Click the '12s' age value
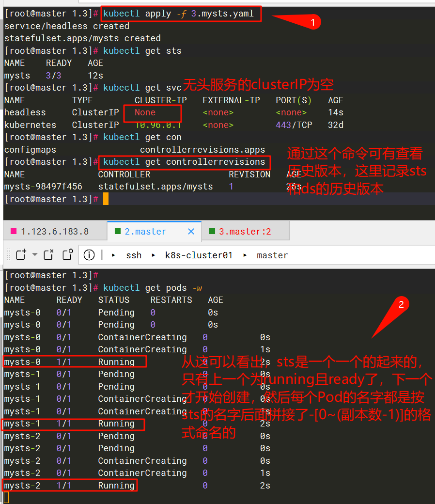Screen dimensions: 435x504 pyautogui.click(x=95, y=76)
